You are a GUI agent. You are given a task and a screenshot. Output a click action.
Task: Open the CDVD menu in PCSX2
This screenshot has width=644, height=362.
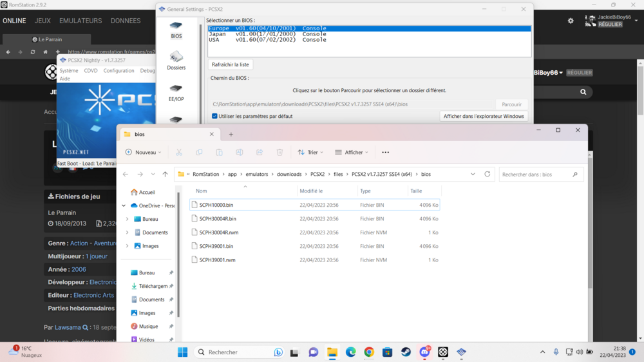tap(91, 71)
